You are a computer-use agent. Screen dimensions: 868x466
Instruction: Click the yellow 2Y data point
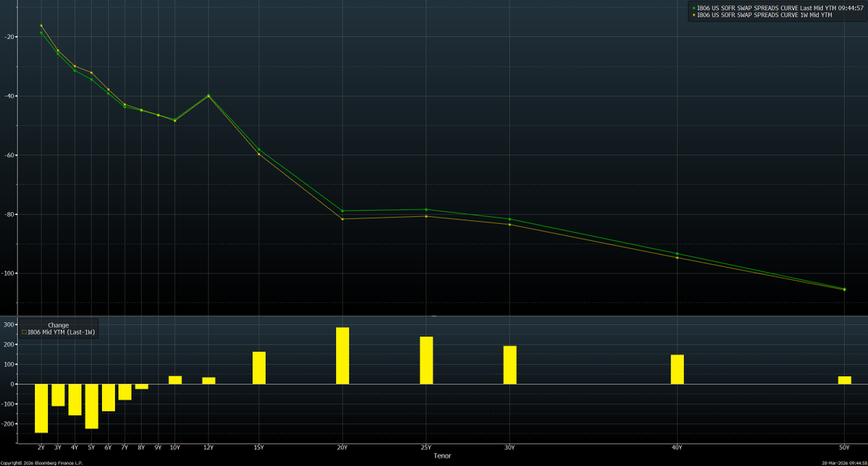tap(41, 26)
